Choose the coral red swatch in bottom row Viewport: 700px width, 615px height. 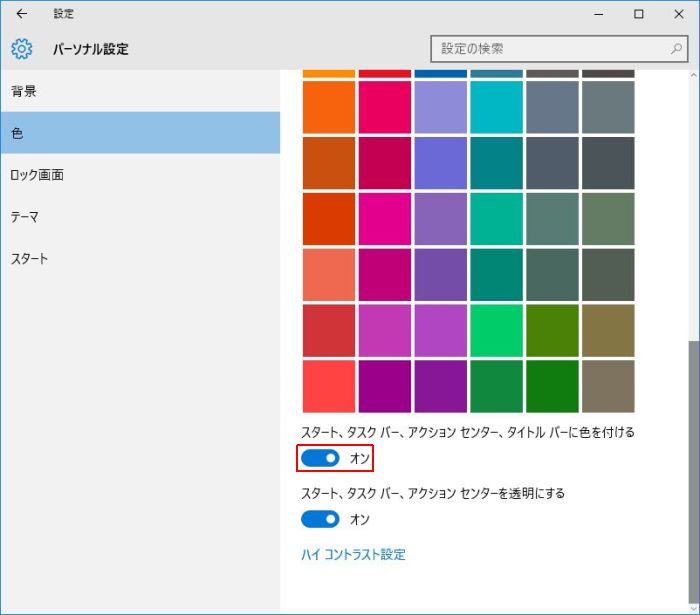coord(329,387)
